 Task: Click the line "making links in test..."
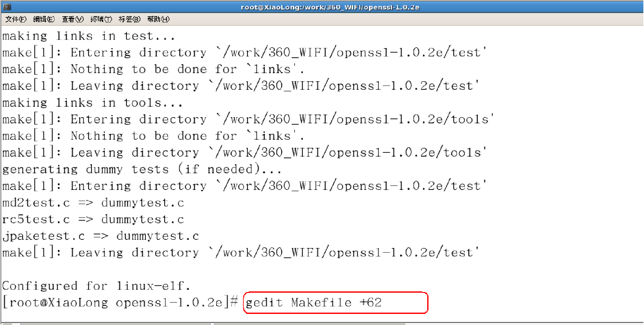[89, 36]
